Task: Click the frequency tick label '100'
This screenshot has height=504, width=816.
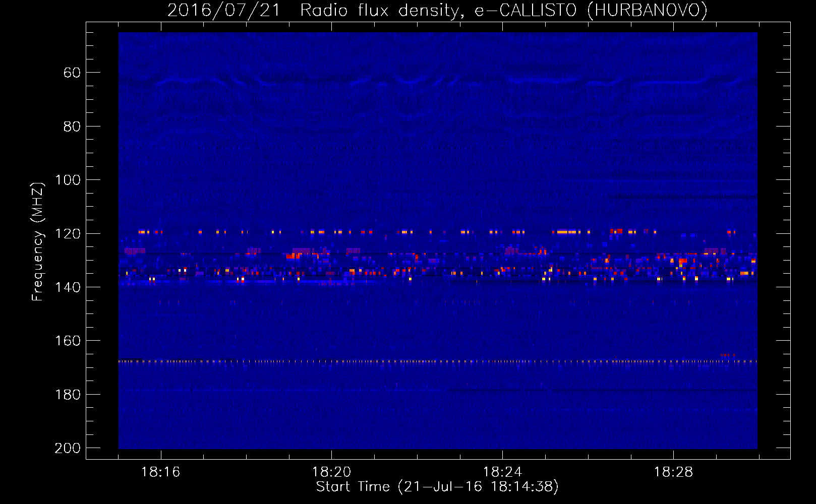Action: [x=68, y=180]
